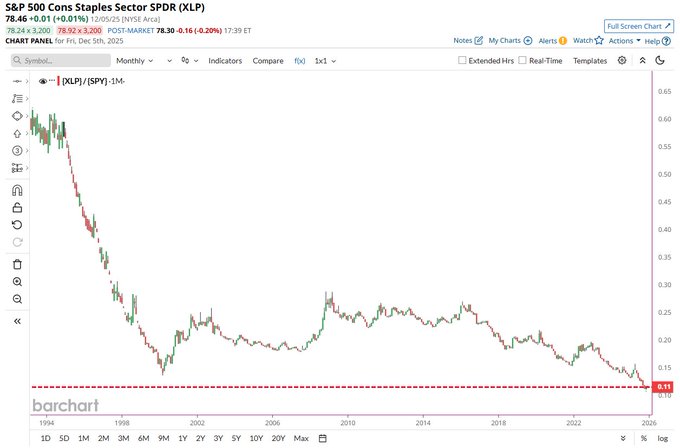Screen dimensions: 680x448
Task: Click the collapse header double-chevron icon
Action: coord(642,60)
